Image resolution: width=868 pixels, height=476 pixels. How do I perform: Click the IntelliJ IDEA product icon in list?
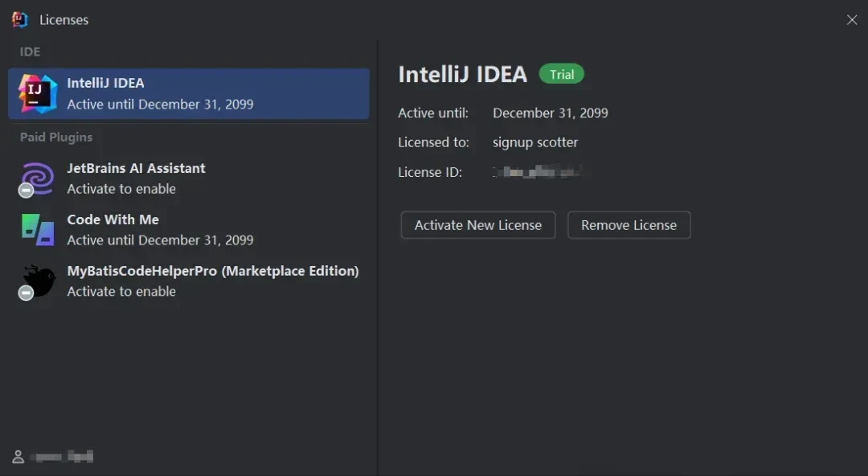pos(38,93)
